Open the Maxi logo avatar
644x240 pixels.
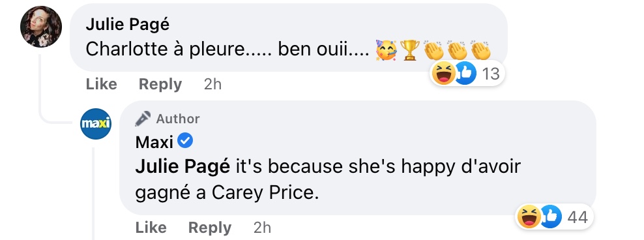[96, 124]
